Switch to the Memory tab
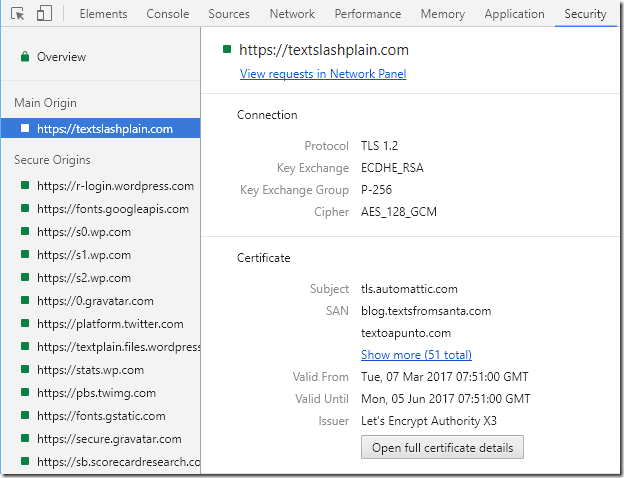The height and width of the screenshot is (478, 624). 443,14
